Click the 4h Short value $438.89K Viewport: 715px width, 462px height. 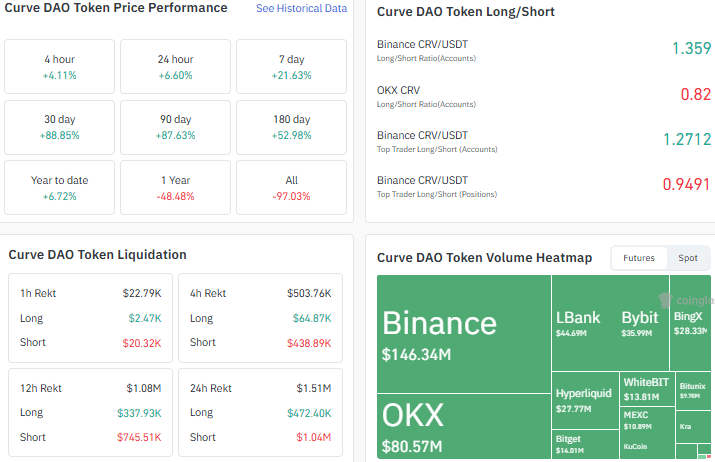point(309,343)
